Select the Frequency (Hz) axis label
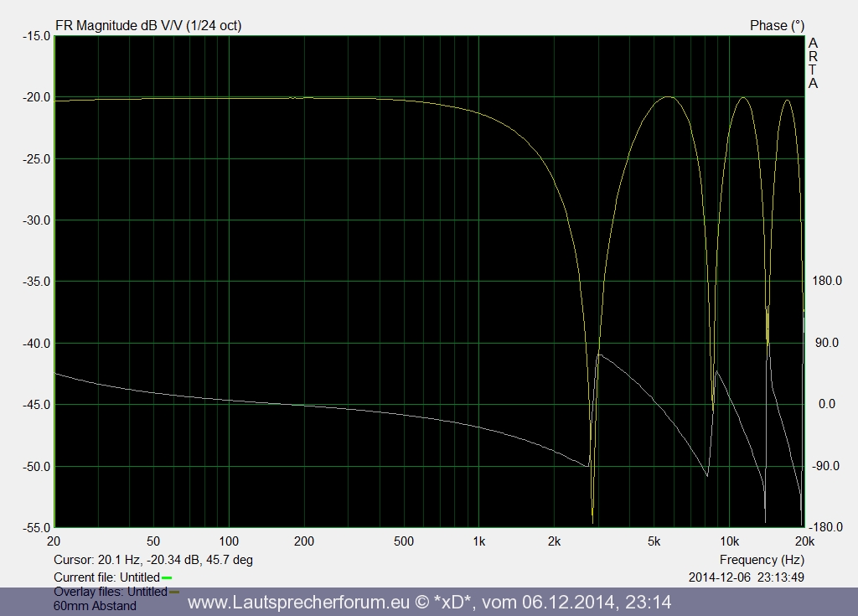The height and width of the screenshot is (616, 858). pos(762,559)
